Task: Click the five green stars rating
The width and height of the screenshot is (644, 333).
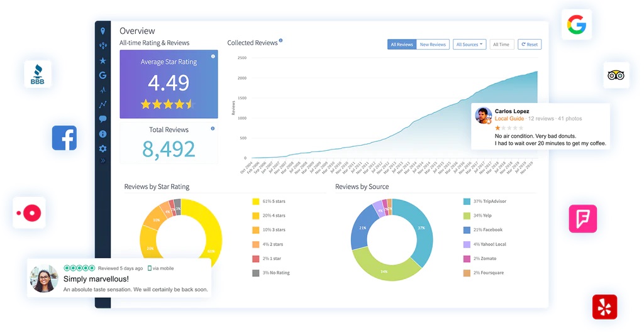Action: point(79,268)
